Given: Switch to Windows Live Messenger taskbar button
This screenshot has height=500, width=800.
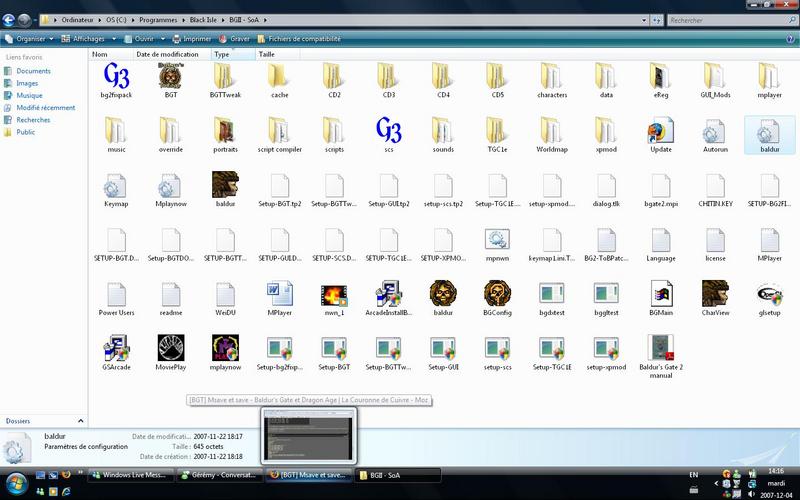Looking at the screenshot, I should [131, 475].
